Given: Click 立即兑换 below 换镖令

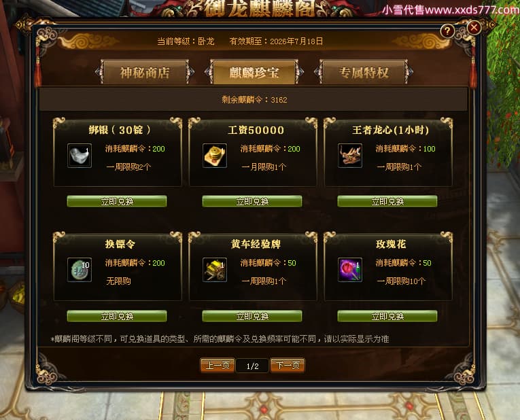Looking at the screenshot, I should pos(117,316).
